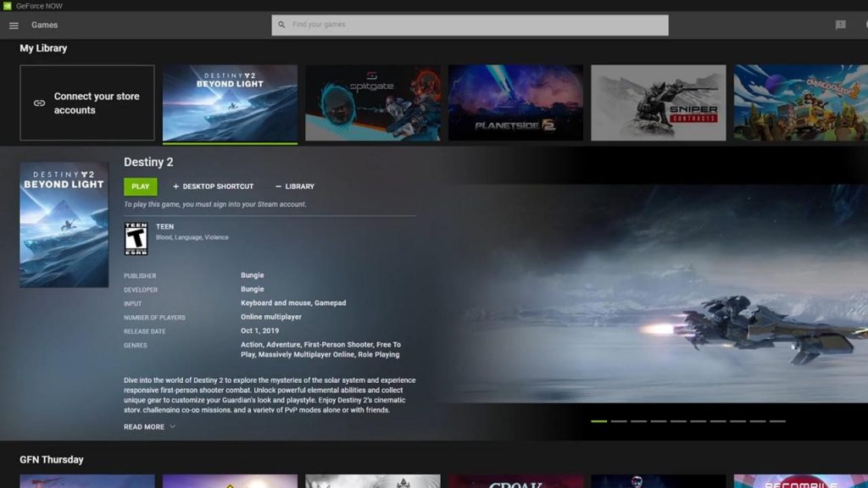Open the feedback icon in the top bar

[x=840, y=25]
